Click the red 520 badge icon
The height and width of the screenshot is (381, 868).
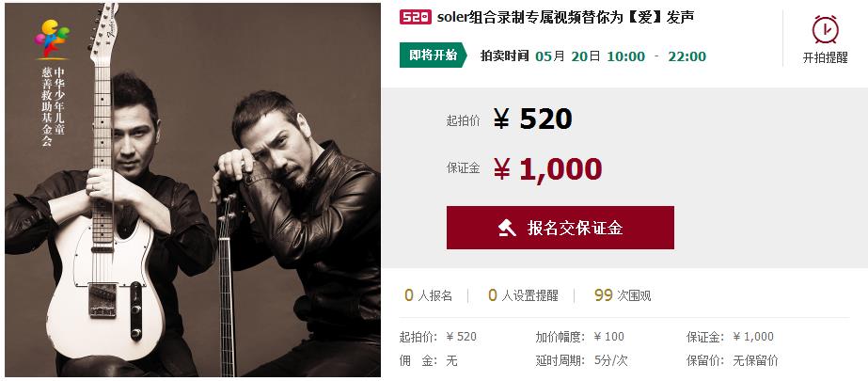click(415, 17)
